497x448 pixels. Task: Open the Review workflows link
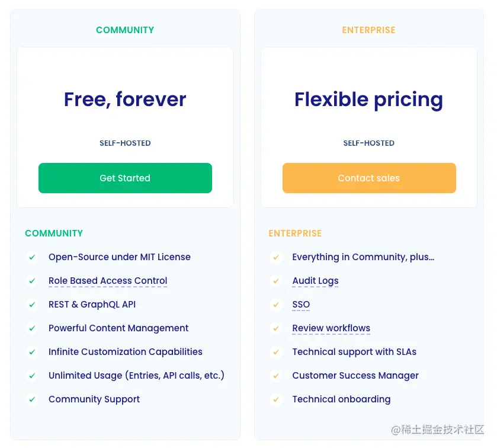point(331,328)
